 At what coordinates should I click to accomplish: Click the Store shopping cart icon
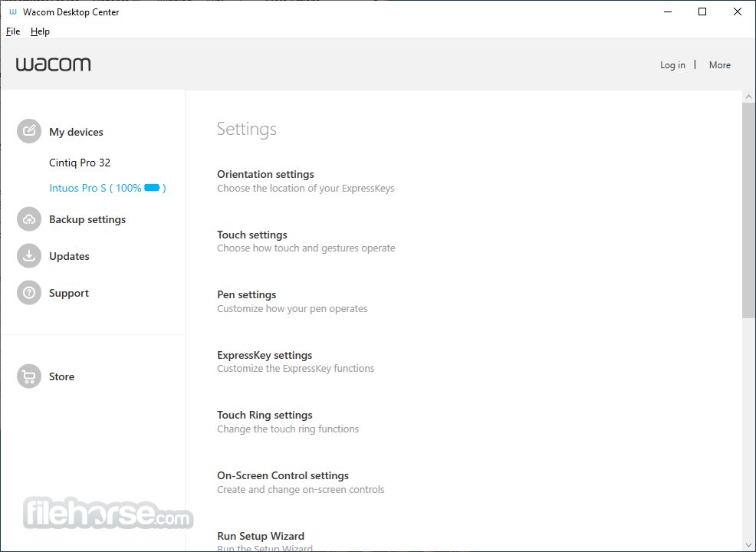click(x=29, y=376)
